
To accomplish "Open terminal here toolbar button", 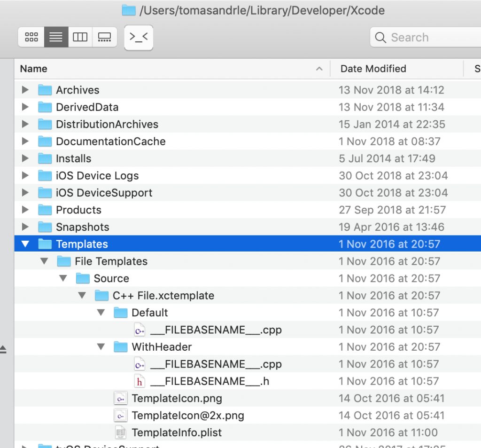I will (139, 38).
